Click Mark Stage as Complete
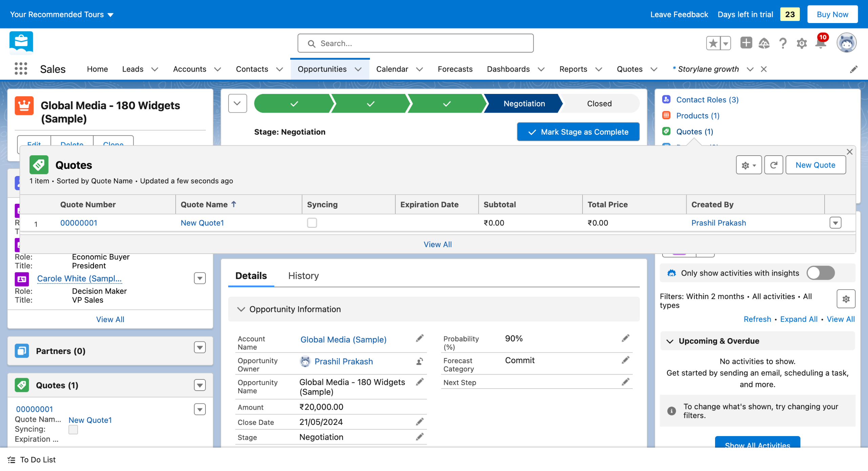The width and height of the screenshot is (868, 471). [x=578, y=132]
